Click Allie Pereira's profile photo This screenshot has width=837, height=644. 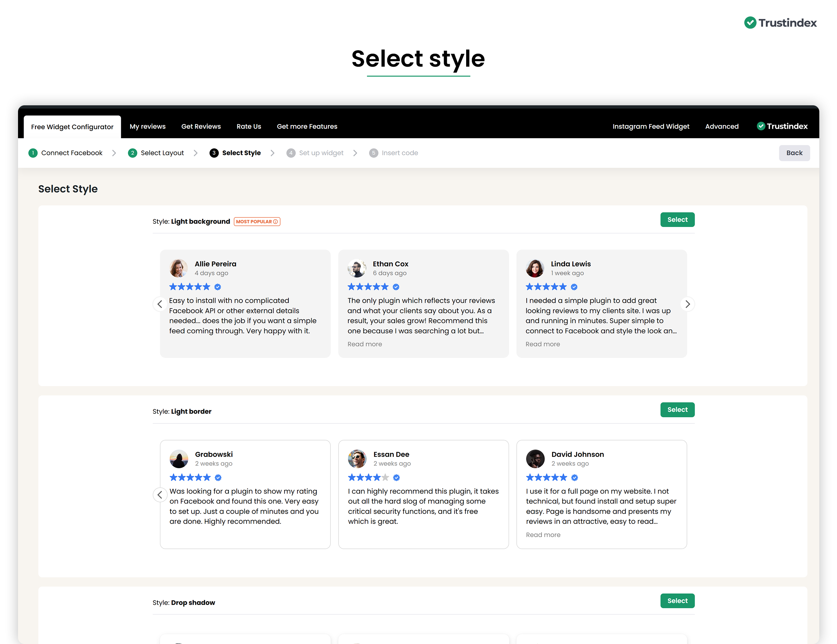pyautogui.click(x=179, y=268)
